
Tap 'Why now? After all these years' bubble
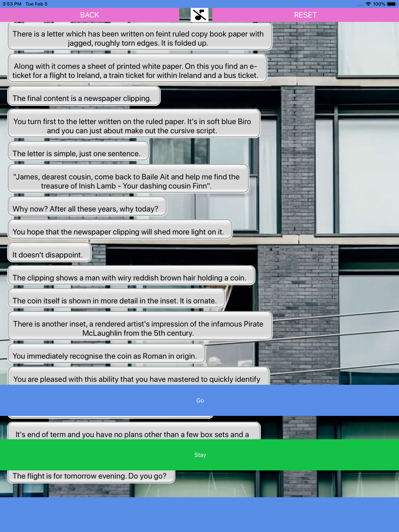point(87,207)
